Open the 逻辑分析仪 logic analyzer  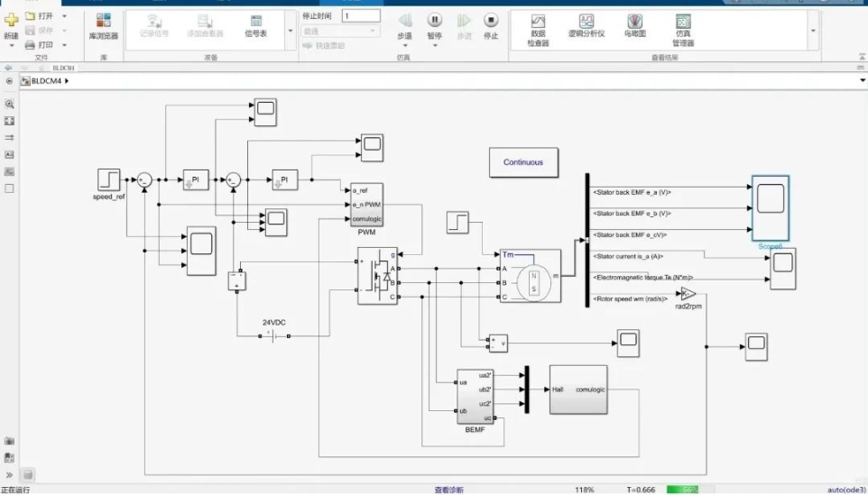click(586, 26)
